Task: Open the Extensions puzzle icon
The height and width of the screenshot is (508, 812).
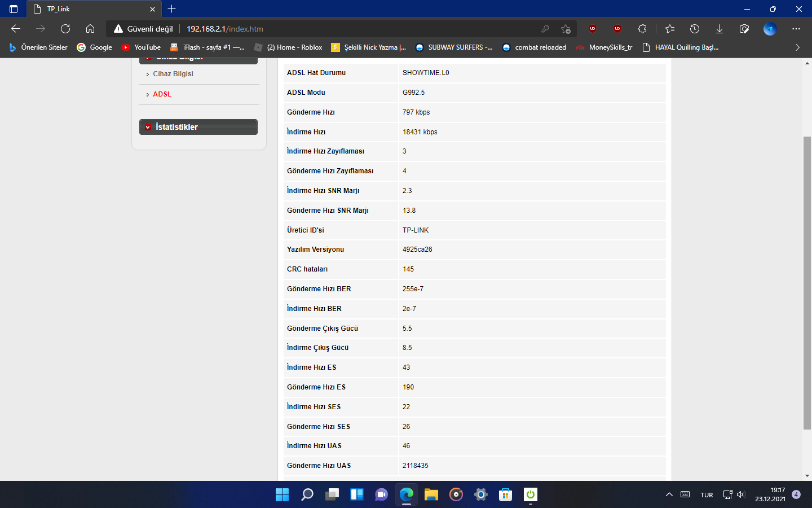Action: 642,29
